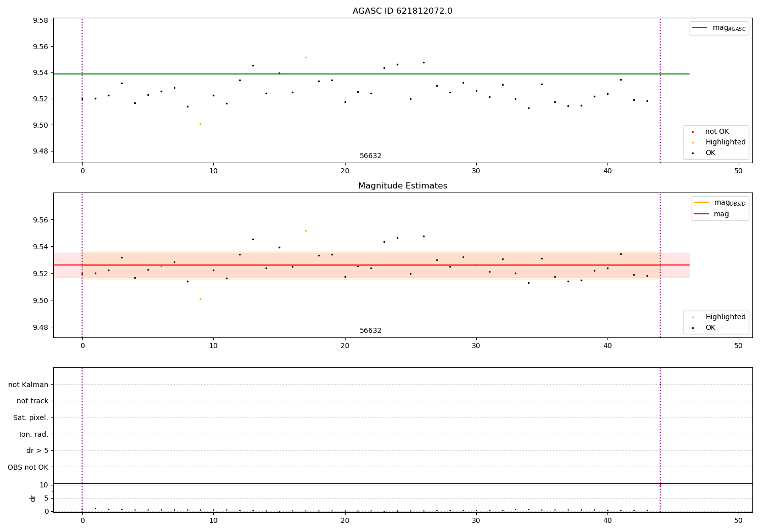This screenshot has height=532, width=760.
Task: Click the orange point near 9.50 in top plot
Action: 200,124
